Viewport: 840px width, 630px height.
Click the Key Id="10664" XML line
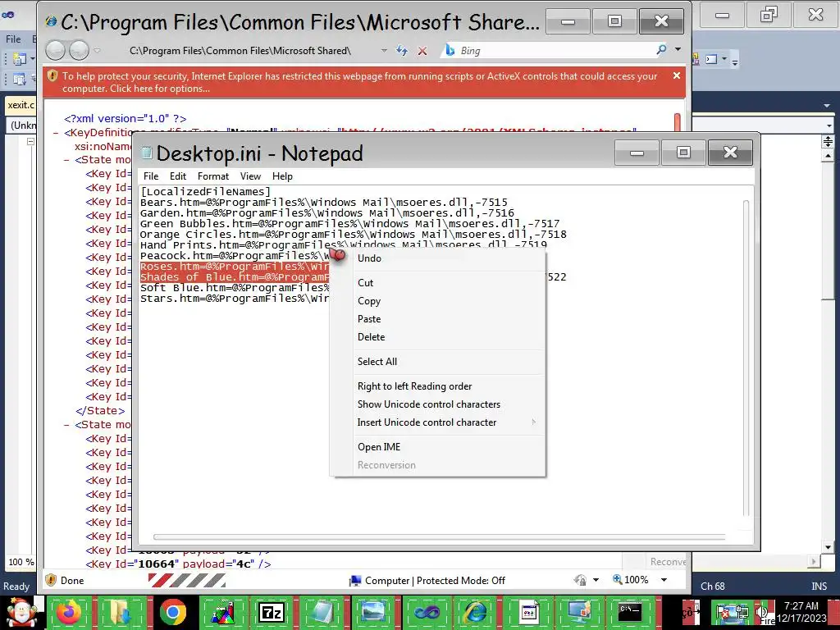click(178, 564)
